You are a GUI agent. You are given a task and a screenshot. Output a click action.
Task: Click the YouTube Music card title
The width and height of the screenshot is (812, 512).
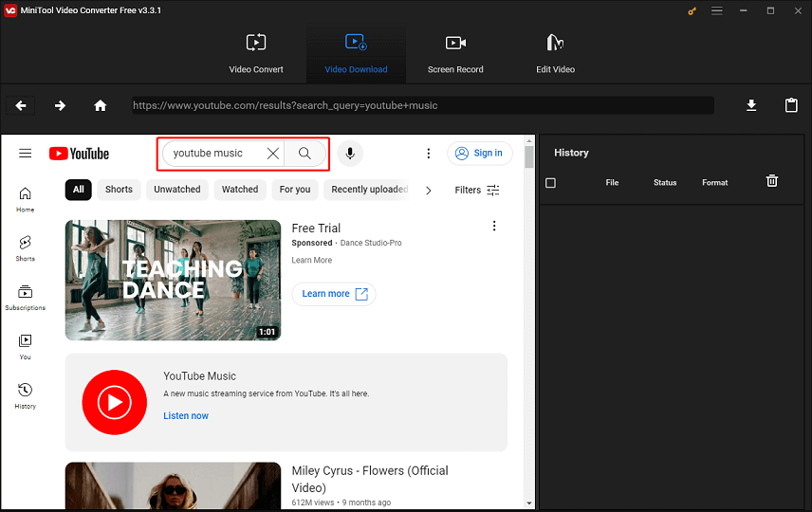199,376
